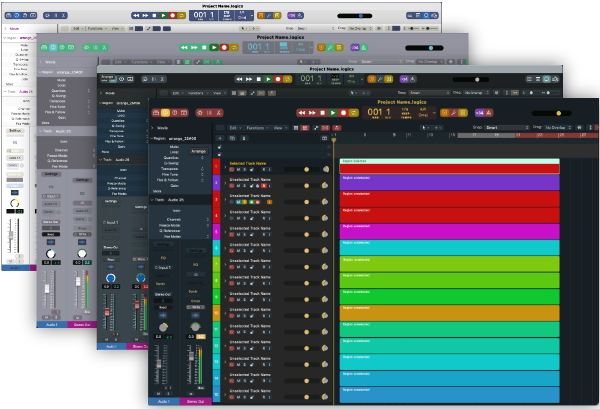The image size is (600, 409).
Task: Toggle Cycle mode in front window transport
Action: (x=354, y=113)
